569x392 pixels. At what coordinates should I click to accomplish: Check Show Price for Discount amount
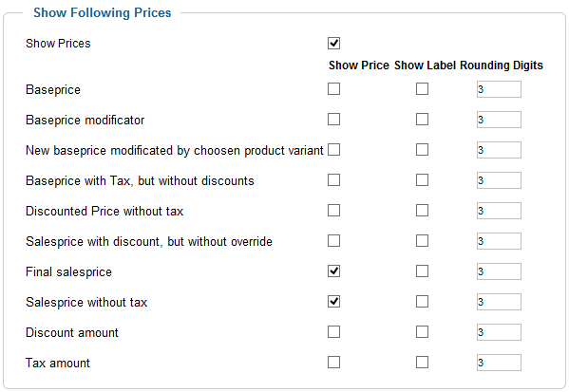(333, 332)
